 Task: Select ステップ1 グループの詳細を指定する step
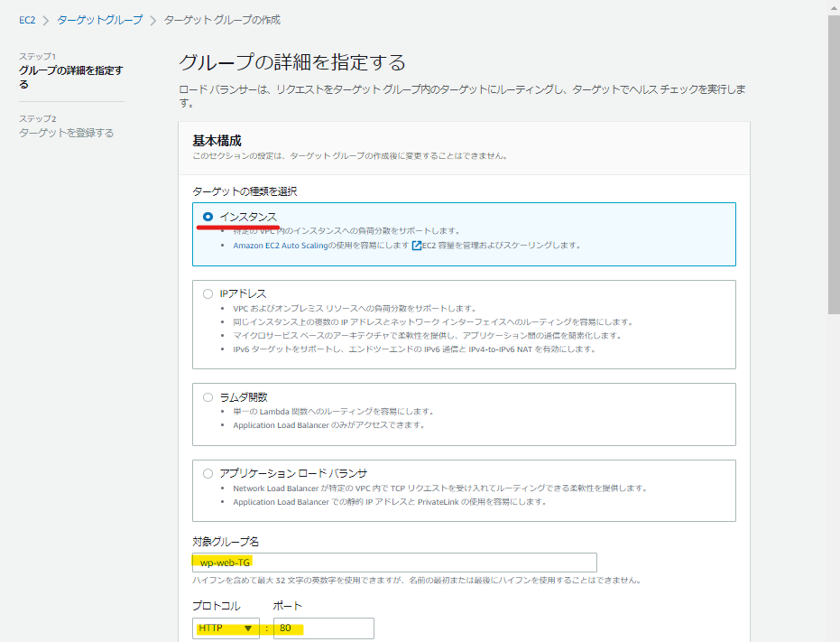71,70
